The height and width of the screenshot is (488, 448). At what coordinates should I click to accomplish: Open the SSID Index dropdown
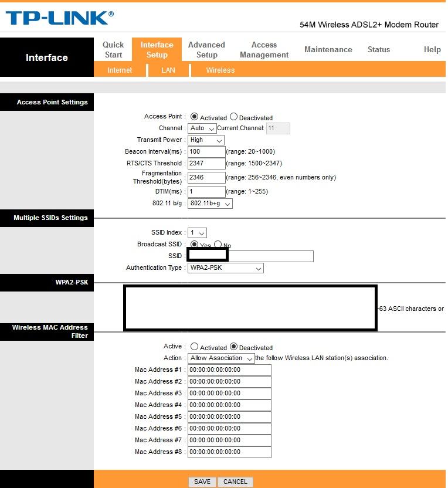pyautogui.click(x=197, y=233)
